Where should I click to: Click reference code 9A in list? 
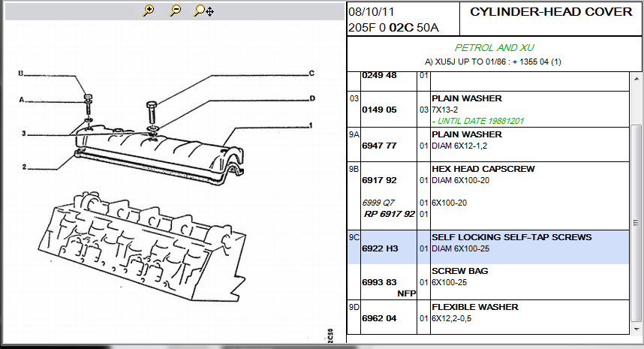click(354, 134)
